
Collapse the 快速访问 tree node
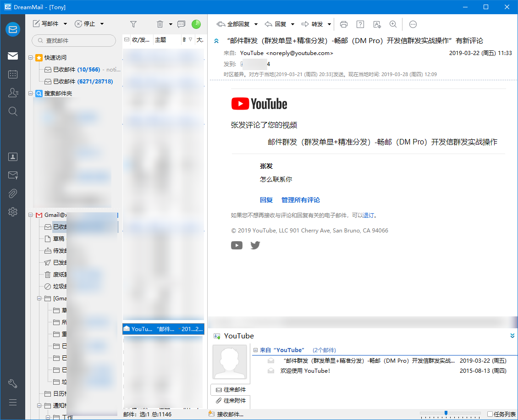[x=30, y=57]
